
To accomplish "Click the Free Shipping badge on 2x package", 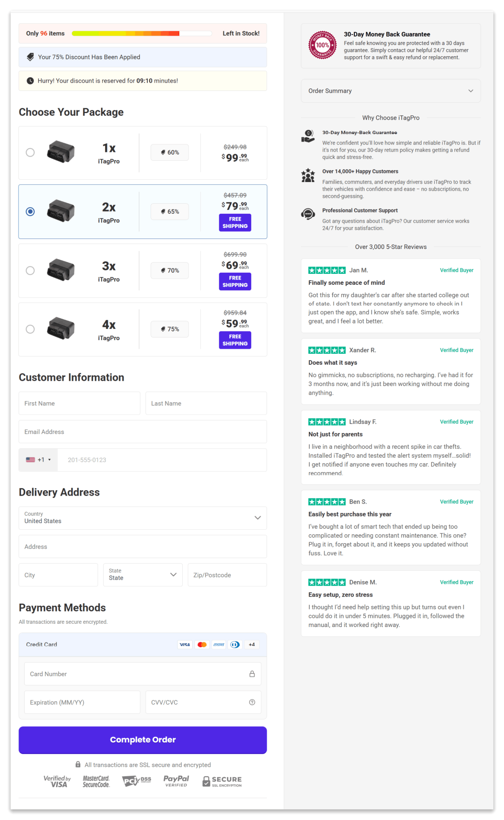I will coord(235,222).
